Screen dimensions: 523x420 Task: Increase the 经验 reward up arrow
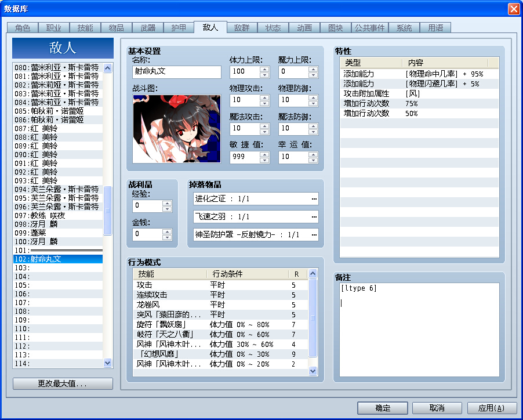167,203
